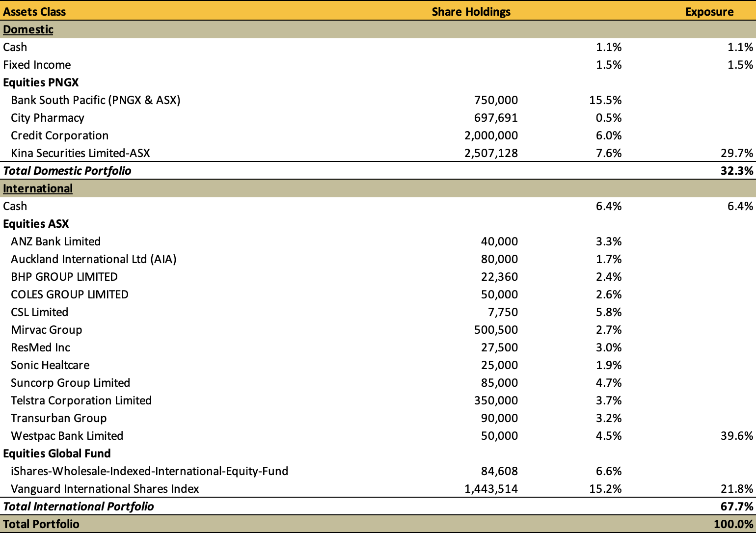Select the 7,750 holdings value

point(503,312)
